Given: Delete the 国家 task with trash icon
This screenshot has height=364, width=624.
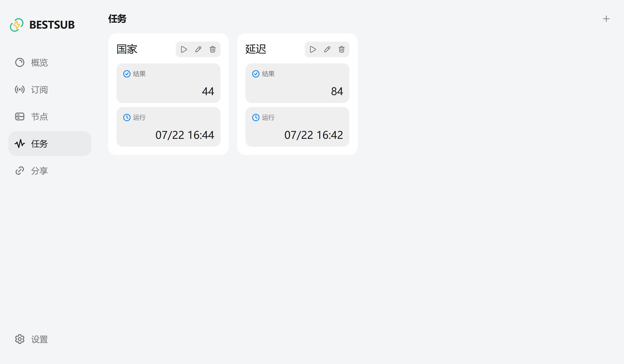Looking at the screenshot, I should point(212,49).
